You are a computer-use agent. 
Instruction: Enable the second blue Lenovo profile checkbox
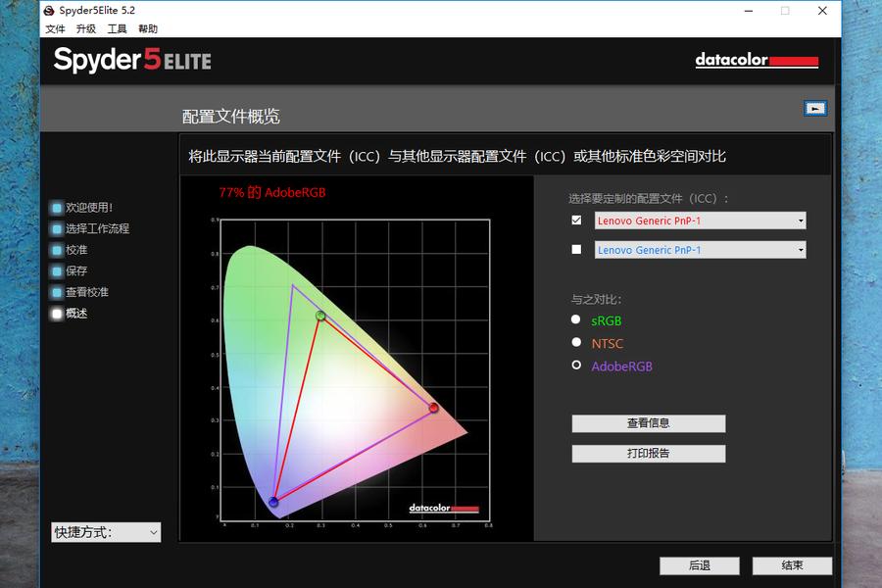(x=576, y=250)
